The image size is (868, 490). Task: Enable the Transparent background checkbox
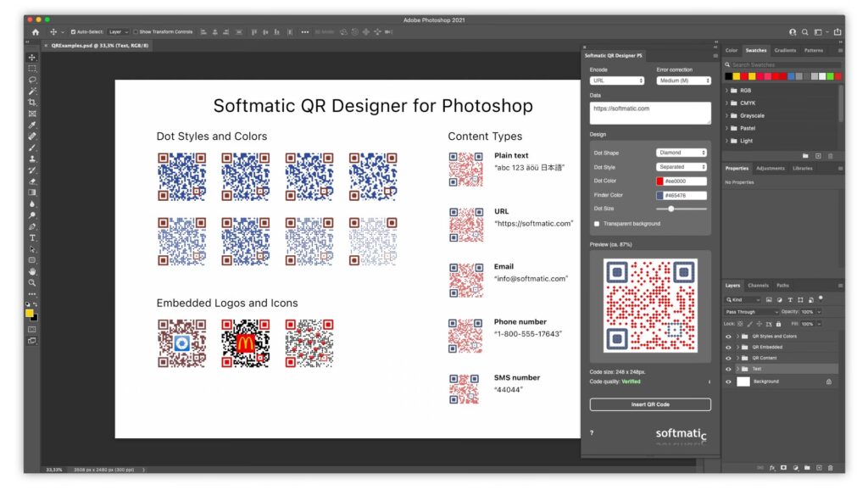597,224
